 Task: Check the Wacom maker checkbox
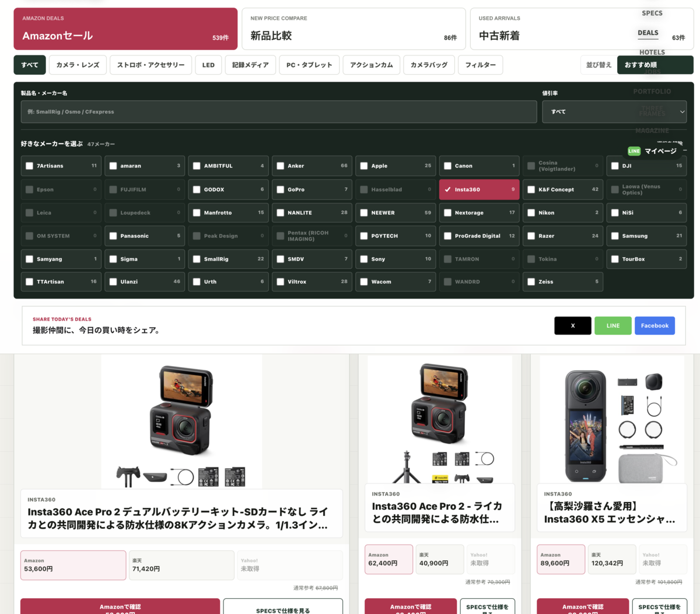point(364,282)
